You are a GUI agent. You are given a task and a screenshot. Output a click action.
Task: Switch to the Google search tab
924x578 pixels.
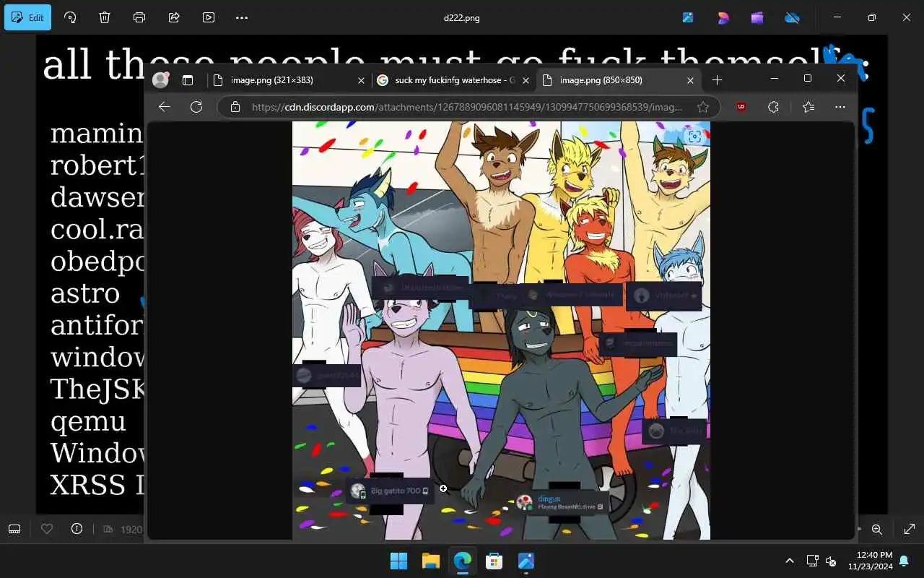pyautogui.click(x=453, y=80)
